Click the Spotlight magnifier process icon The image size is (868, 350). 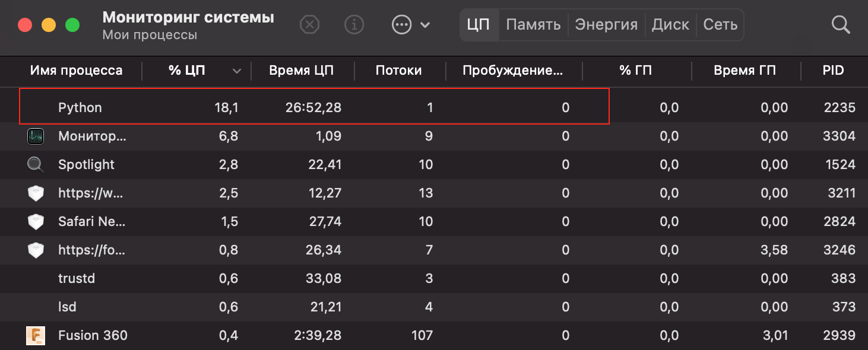click(36, 164)
